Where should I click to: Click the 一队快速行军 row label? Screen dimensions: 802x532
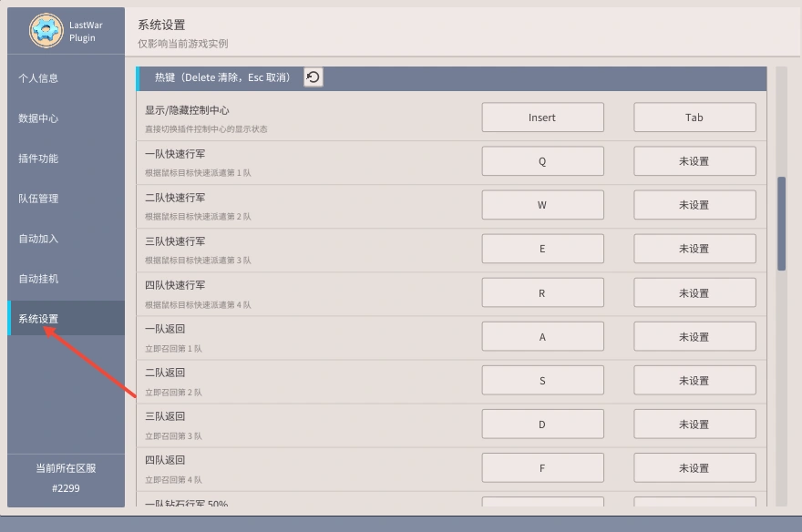click(175, 154)
